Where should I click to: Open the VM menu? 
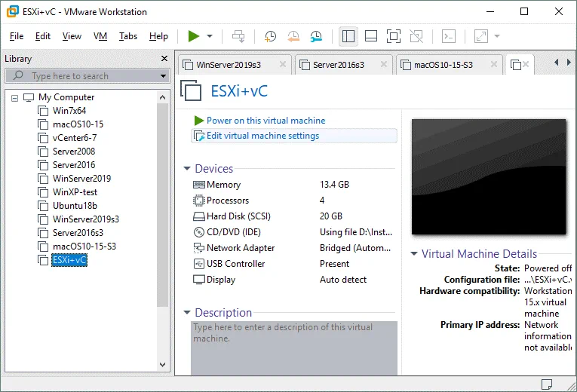[100, 36]
